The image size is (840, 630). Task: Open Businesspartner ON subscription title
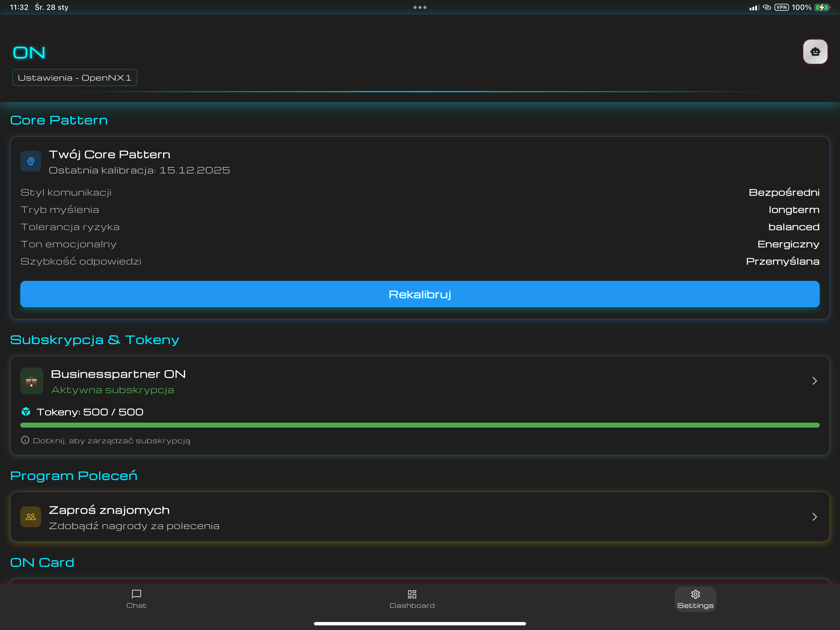point(118,374)
